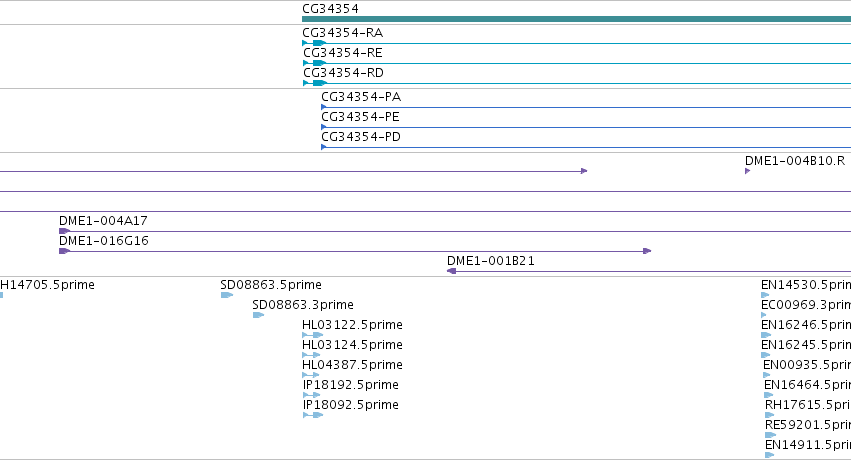Select the RE59201.5prime EST label
The width and height of the screenshot is (851, 460).
[808, 426]
